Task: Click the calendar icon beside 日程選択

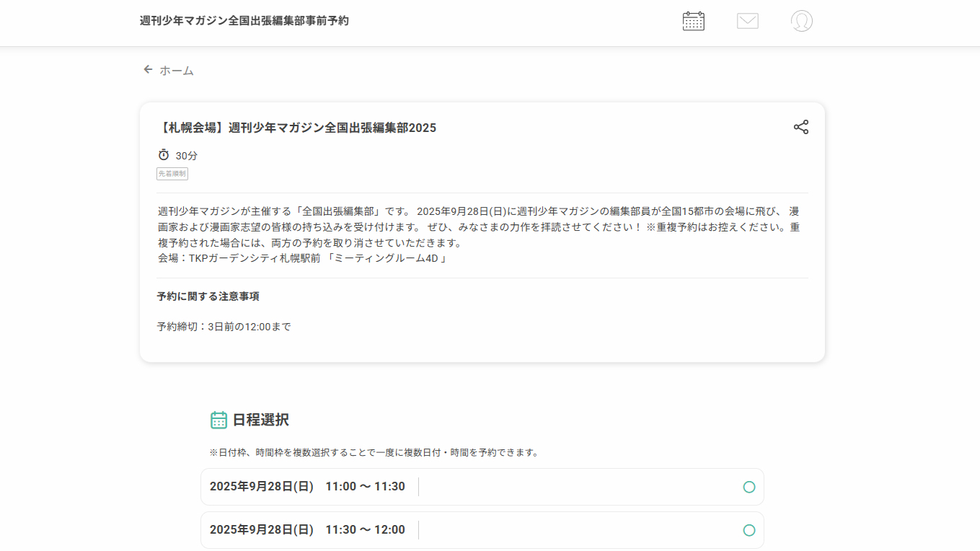Action: pos(218,420)
